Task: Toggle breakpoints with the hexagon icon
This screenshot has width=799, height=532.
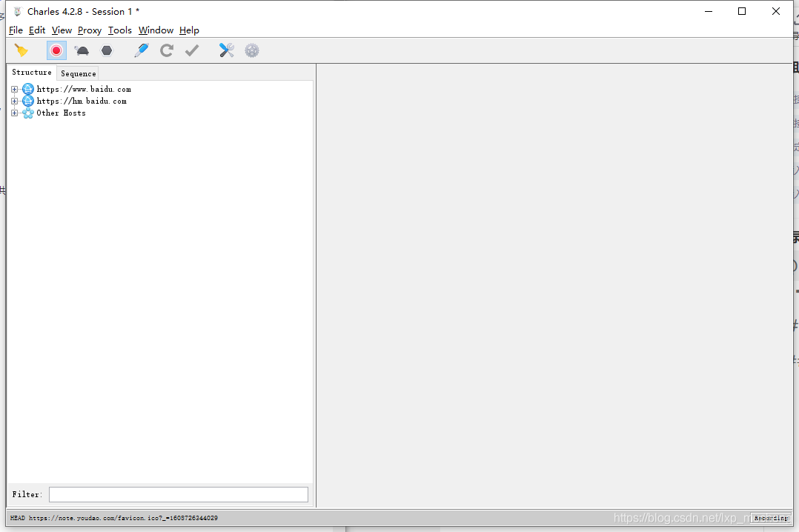Action: [x=107, y=50]
